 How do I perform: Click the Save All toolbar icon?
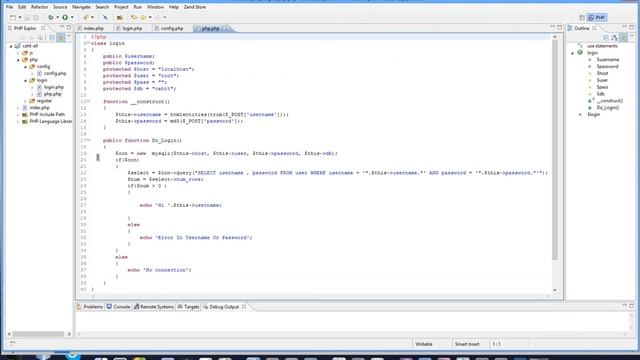click(x=36, y=18)
